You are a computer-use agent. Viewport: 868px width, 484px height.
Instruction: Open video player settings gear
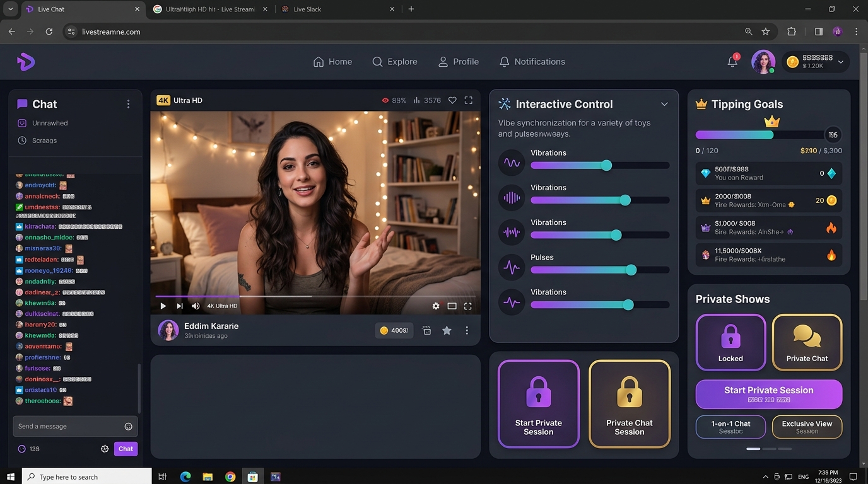(x=435, y=306)
